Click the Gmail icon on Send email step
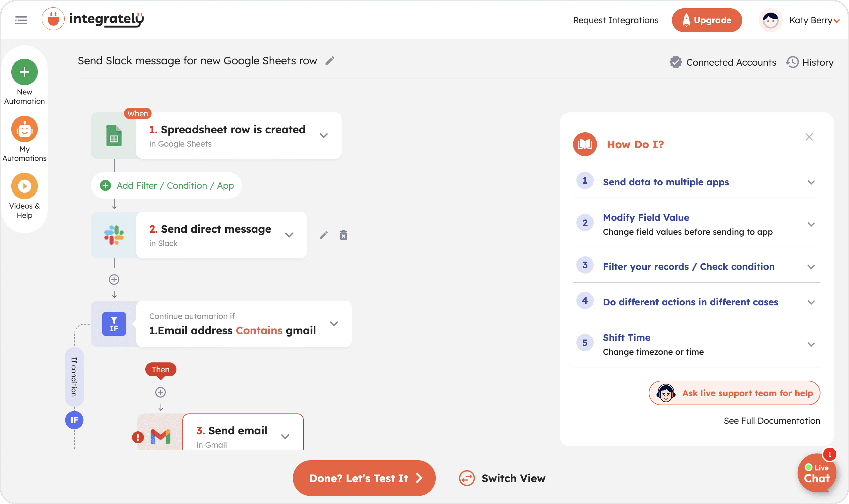849x504 pixels. 161,436
